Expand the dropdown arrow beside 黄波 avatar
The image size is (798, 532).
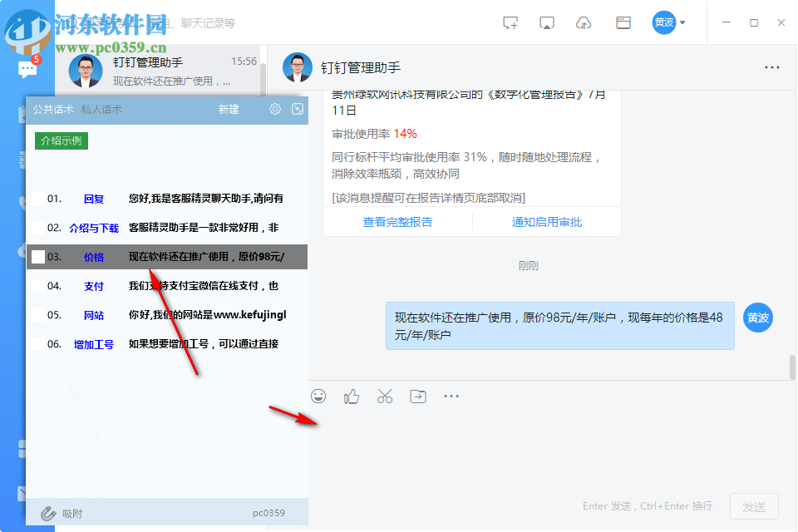(682, 22)
